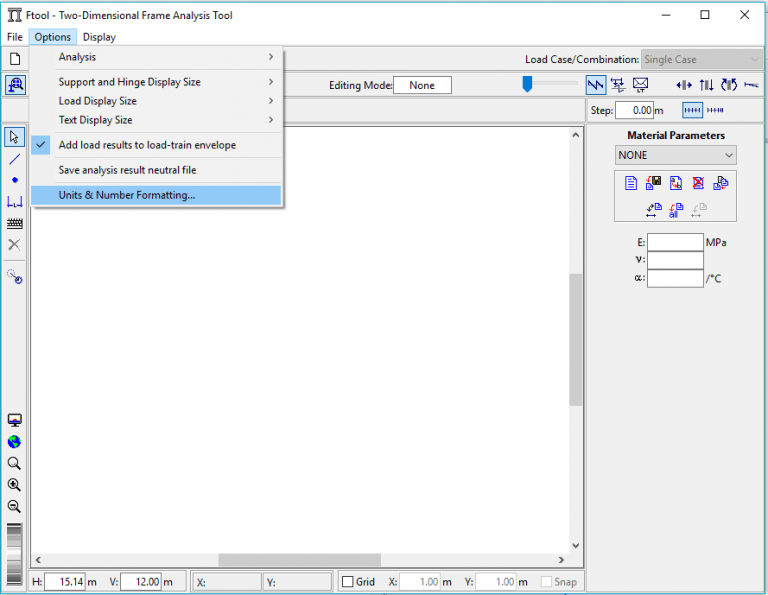
Task: Click the monitor display icon
Action: coord(15,420)
